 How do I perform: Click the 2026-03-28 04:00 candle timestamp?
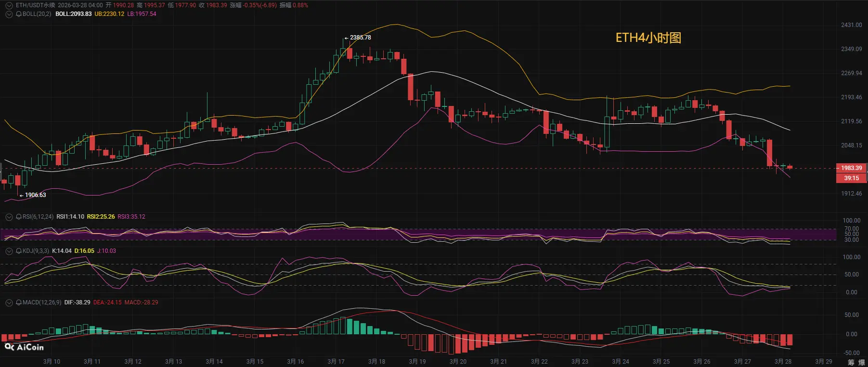point(80,5)
